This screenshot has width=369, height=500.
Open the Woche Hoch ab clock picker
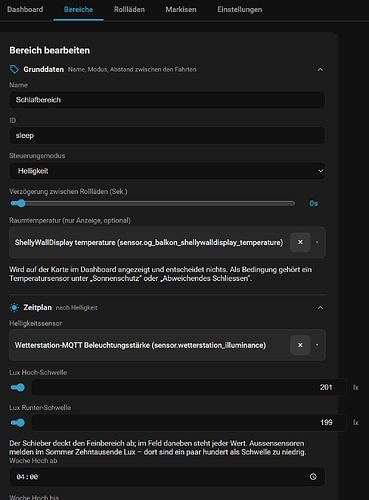click(x=313, y=477)
